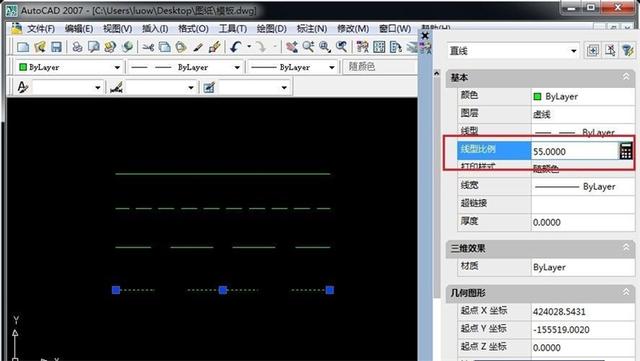
Task: Open the calculator beside 55.0000
Action: tap(626, 151)
